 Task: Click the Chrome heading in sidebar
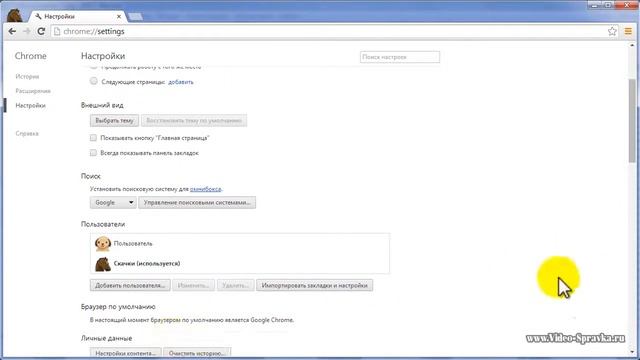pyautogui.click(x=31, y=56)
